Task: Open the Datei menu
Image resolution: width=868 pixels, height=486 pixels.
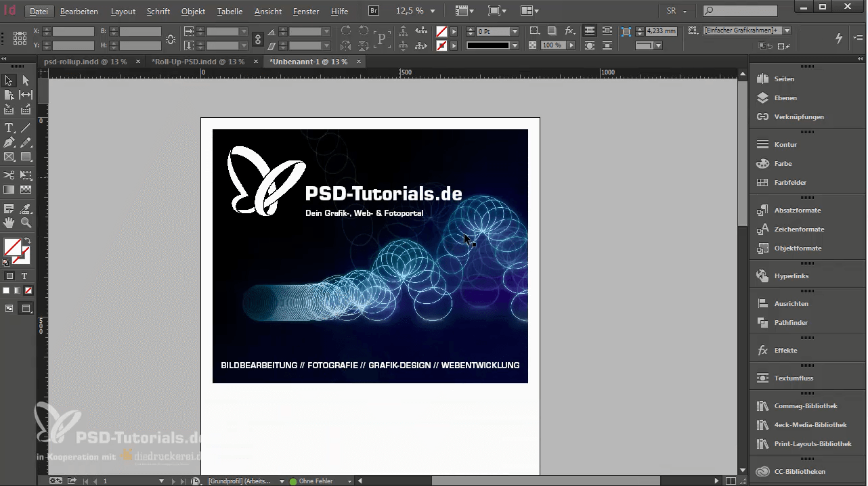Action: click(39, 12)
